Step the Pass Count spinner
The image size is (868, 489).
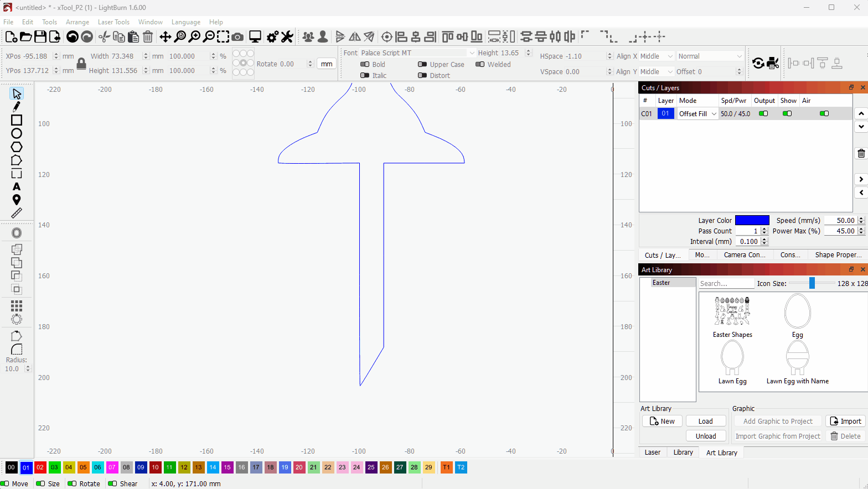[x=764, y=231]
